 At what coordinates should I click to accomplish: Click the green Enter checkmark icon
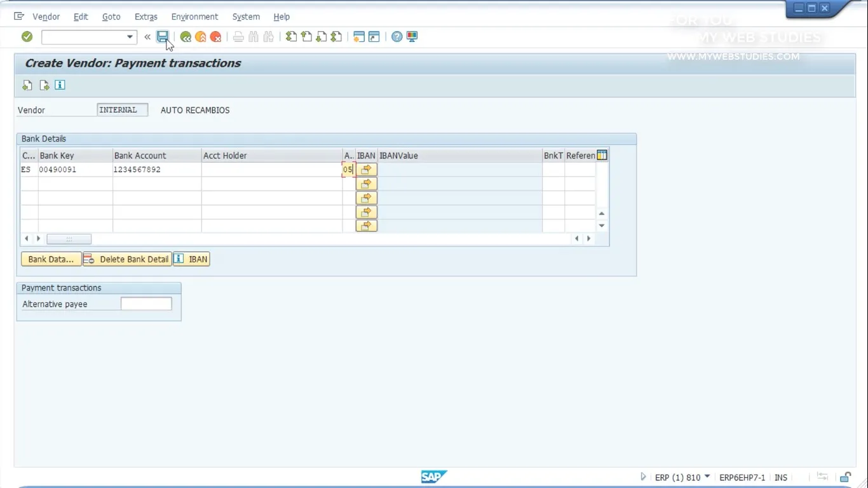point(27,37)
